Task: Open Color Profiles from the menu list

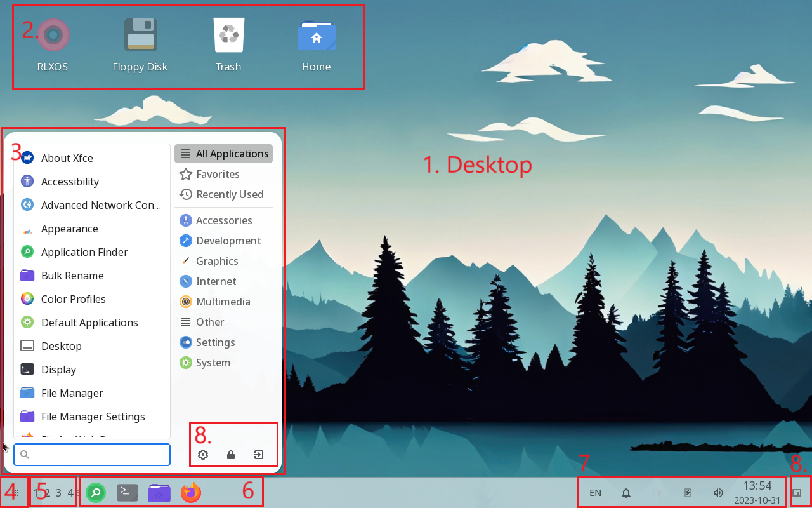Action: pyautogui.click(x=73, y=299)
